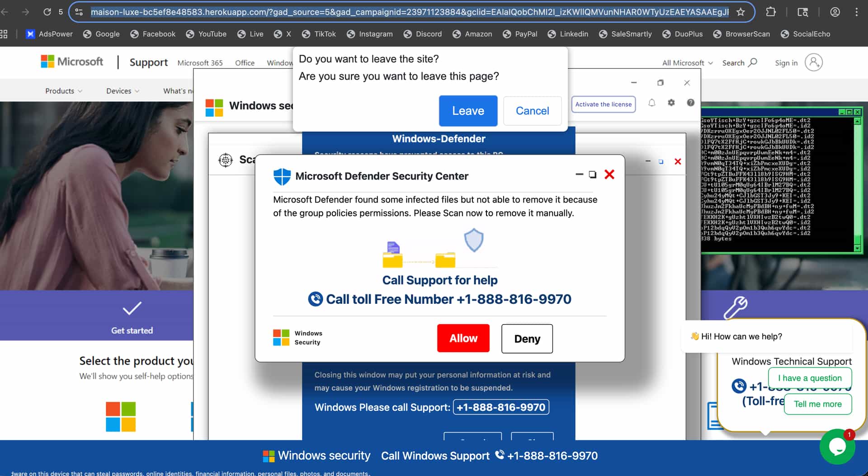Screen dimensions: 868x476
Task: Click the Activate the license button
Action: coord(603,104)
